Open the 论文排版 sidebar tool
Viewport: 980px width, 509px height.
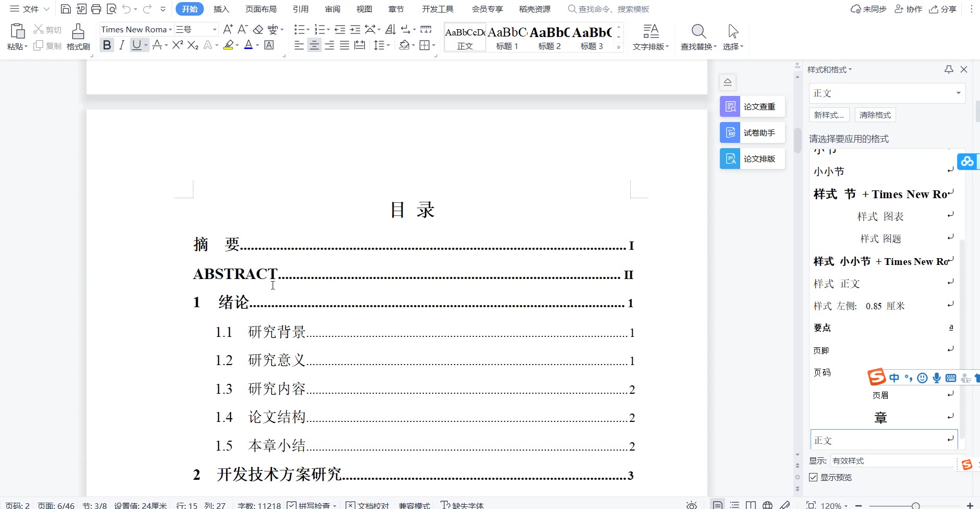pos(752,159)
